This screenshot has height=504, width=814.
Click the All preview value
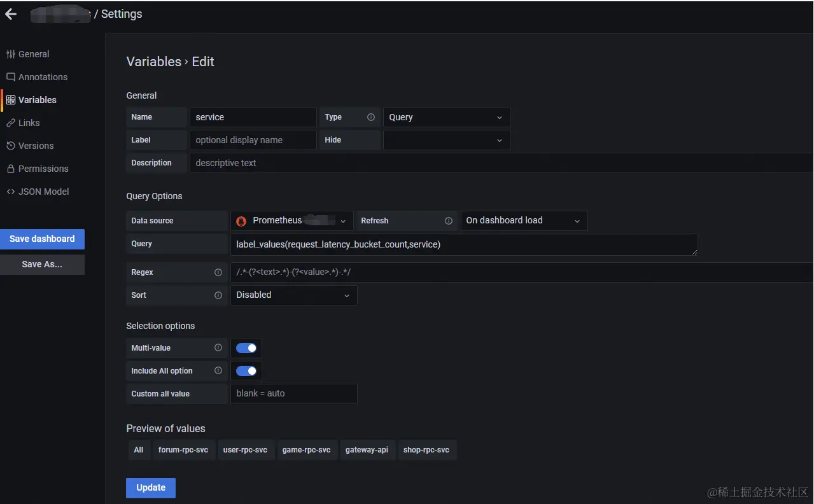click(139, 450)
